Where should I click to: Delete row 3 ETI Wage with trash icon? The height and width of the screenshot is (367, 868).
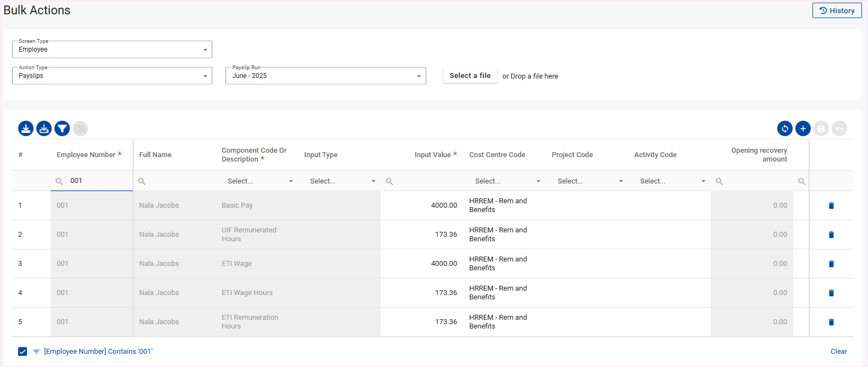tap(831, 264)
